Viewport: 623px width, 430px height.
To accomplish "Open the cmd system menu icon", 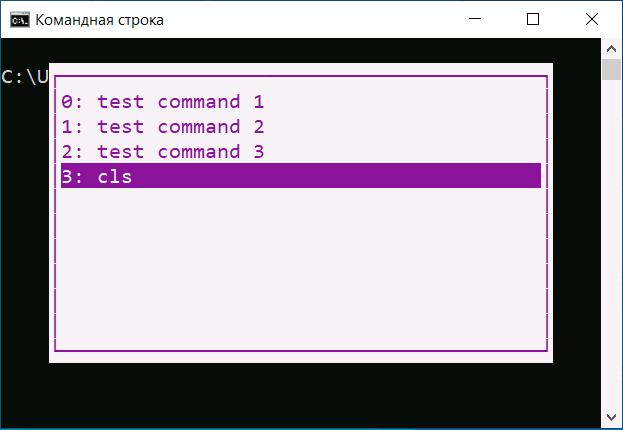I will 20,19.
